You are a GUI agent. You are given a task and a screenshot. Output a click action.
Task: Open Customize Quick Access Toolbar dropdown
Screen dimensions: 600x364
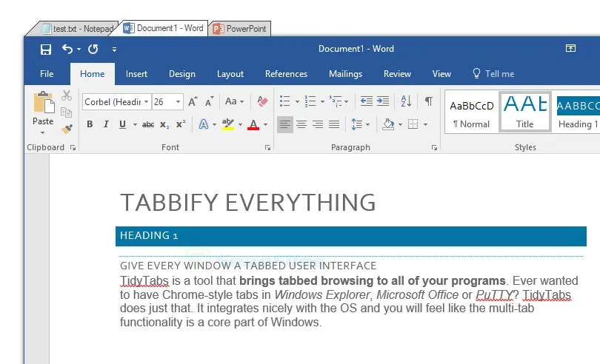[x=114, y=50]
